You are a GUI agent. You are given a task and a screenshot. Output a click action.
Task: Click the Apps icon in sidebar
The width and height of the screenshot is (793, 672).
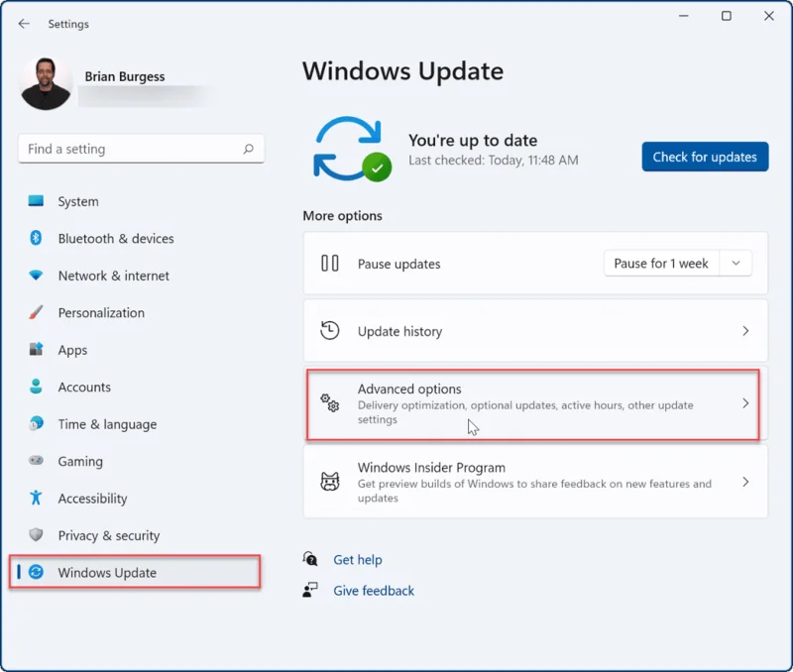point(36,349)
